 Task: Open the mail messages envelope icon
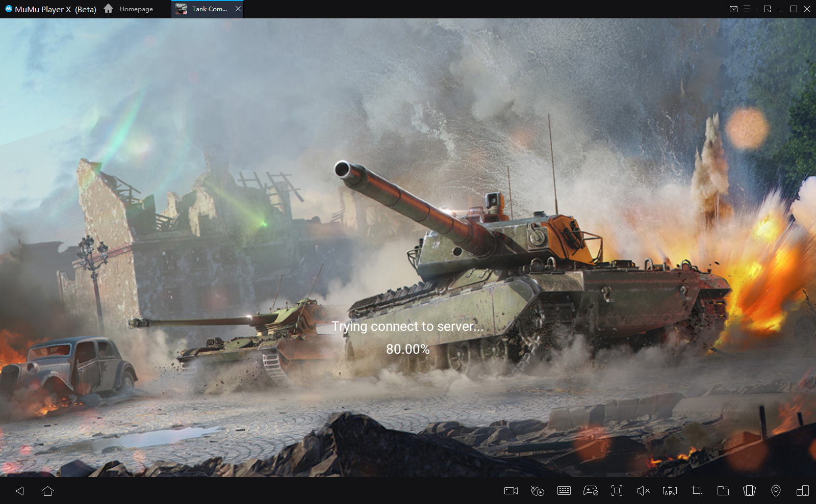pos(733,9)
